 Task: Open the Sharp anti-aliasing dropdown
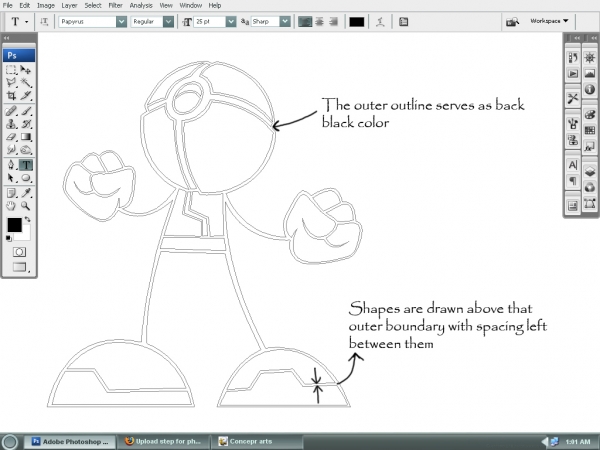pos(285,22)
